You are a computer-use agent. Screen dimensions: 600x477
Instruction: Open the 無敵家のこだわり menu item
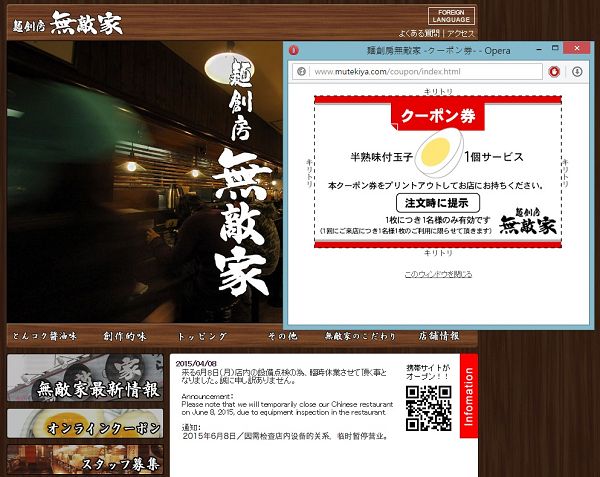(x=360, y=336)
